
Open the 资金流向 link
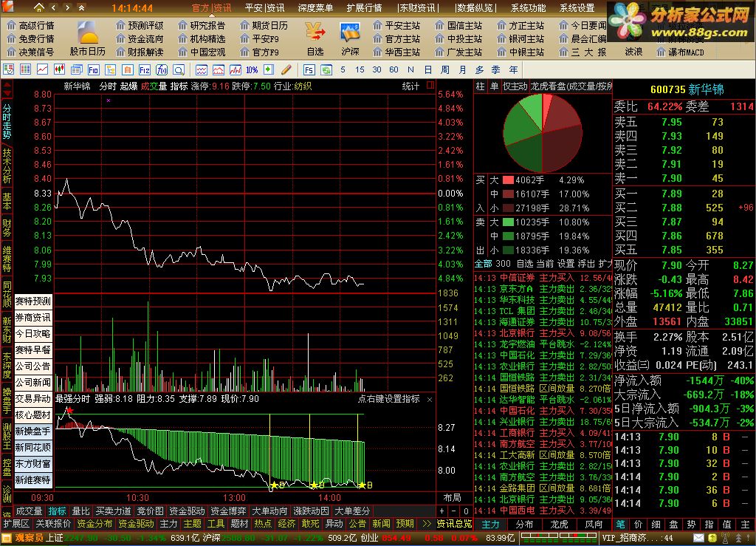pyautogui.click(x=140, y=38)
